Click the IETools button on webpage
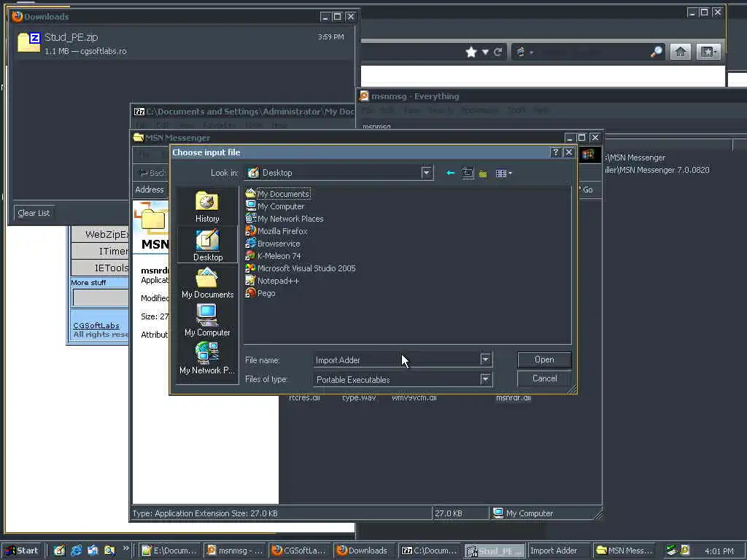The image size is (747, 560). coord(101,268)
